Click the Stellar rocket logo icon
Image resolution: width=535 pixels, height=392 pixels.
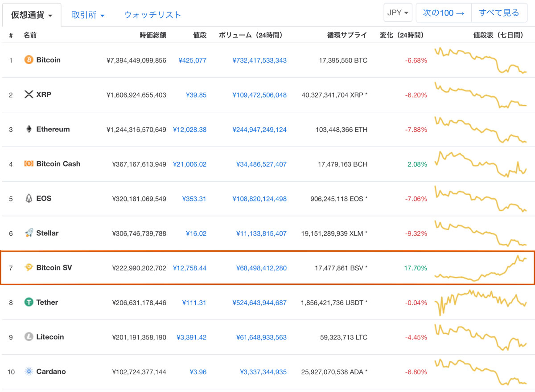[x=29, y=233]
